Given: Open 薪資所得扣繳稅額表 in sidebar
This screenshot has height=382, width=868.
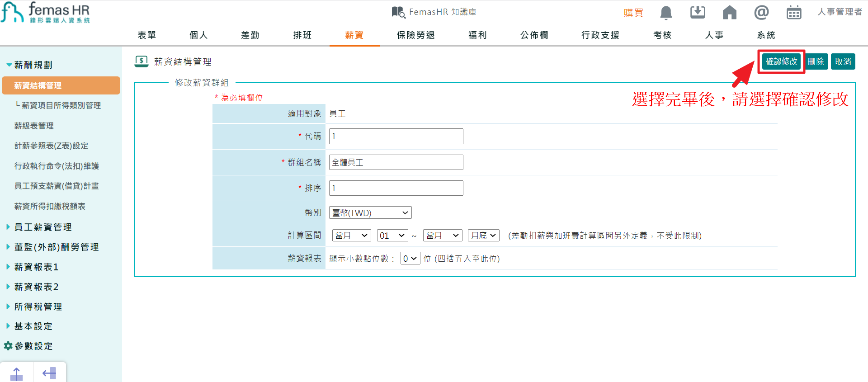Looking at the screenshot, I should [50, 206].
